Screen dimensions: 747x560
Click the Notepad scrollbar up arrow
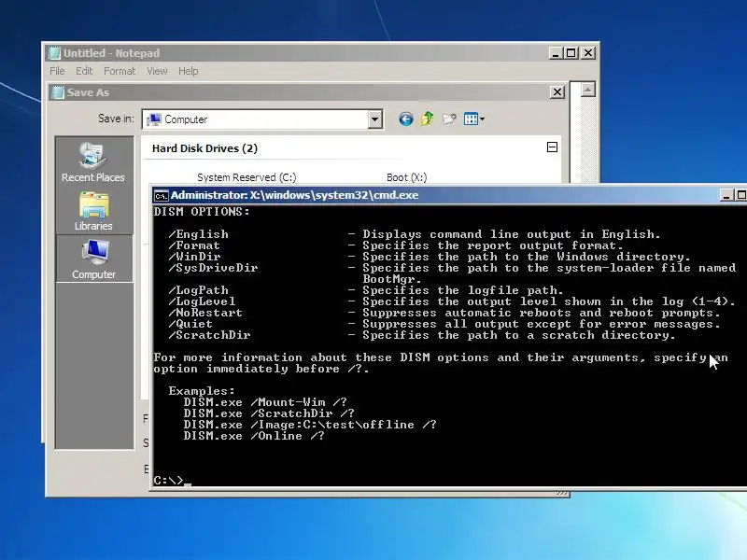click(x=587, y=90)
